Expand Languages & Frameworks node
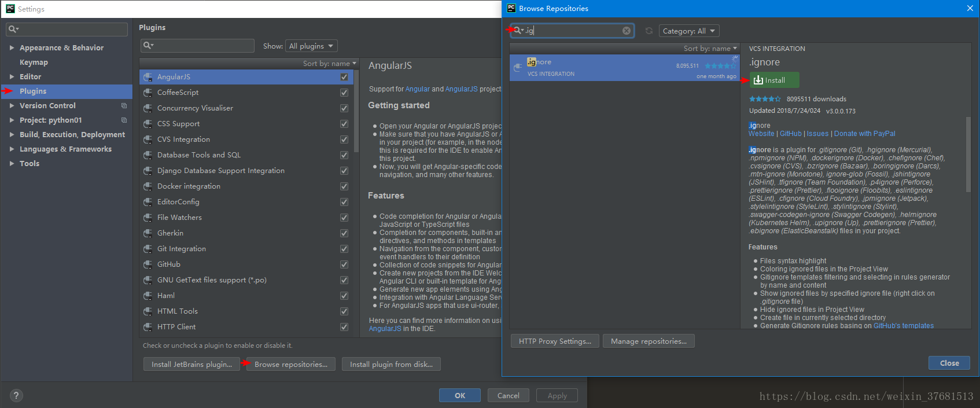Screen dimensions: 980x408 point(12,149)
